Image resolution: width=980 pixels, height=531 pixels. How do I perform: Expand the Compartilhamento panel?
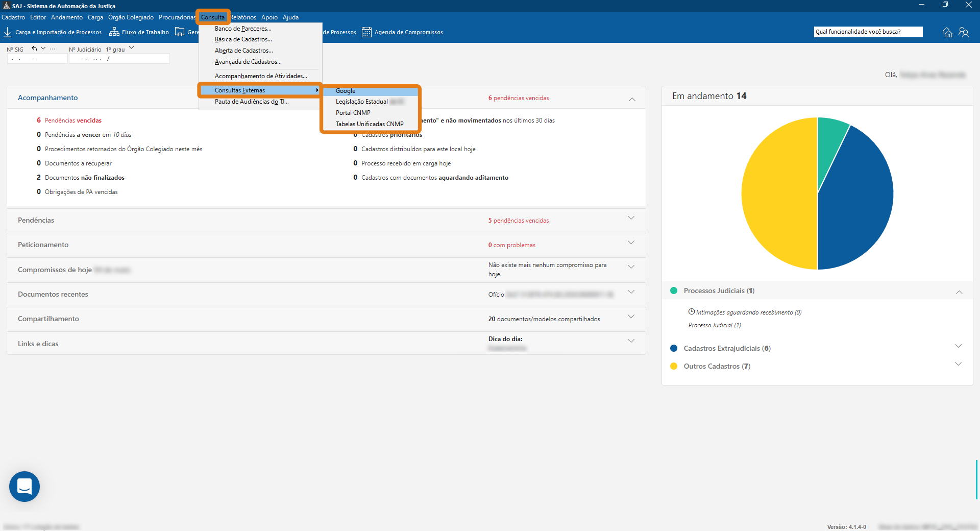tap(631, 317)
